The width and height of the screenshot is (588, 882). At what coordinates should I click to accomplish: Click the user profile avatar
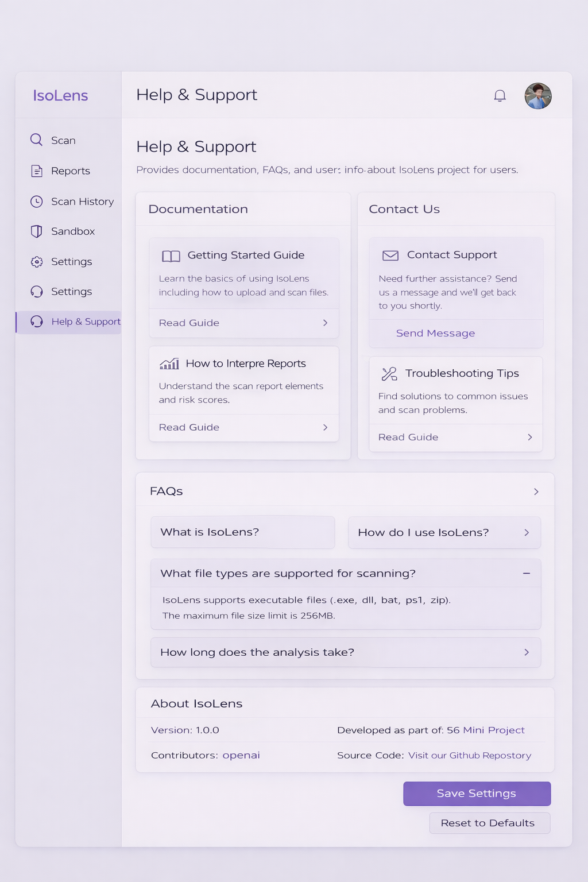[x=538, y=95]
